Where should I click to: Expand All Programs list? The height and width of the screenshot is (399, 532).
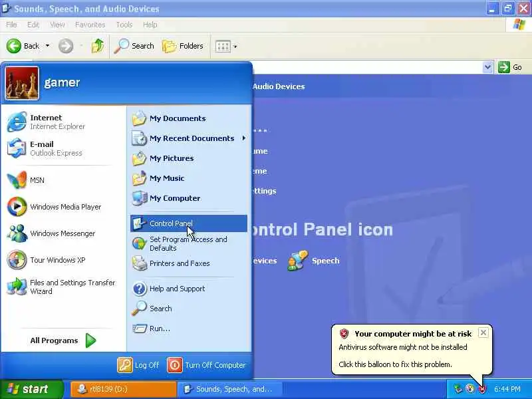pyautogui.click(x=63, y=340)
